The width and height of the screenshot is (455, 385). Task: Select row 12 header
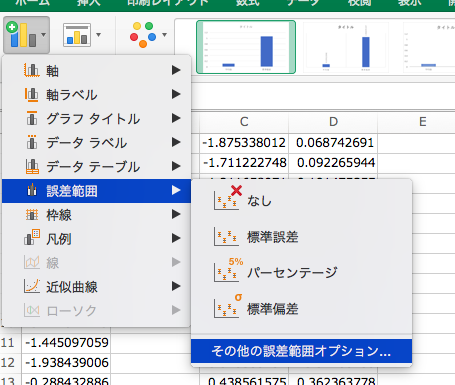[x=11, y=363]
